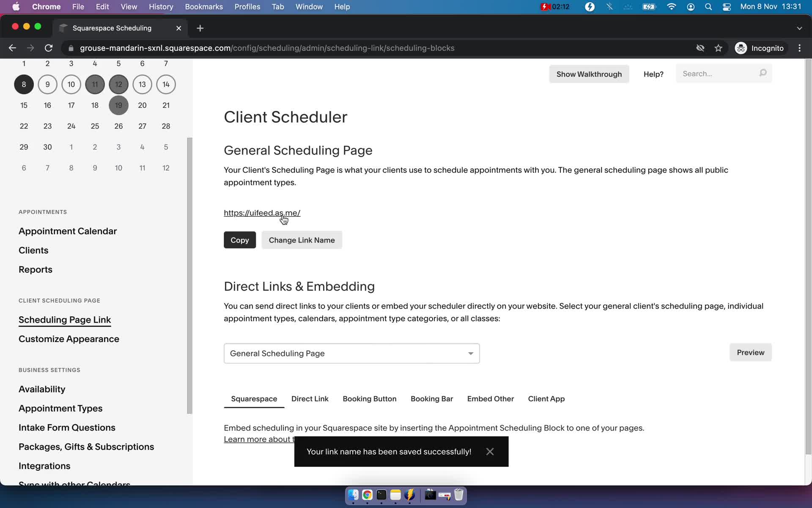Viewport: 812px width, 508px height.
Task: Open the Chrome three-dot menu
Action: [799, 48]
